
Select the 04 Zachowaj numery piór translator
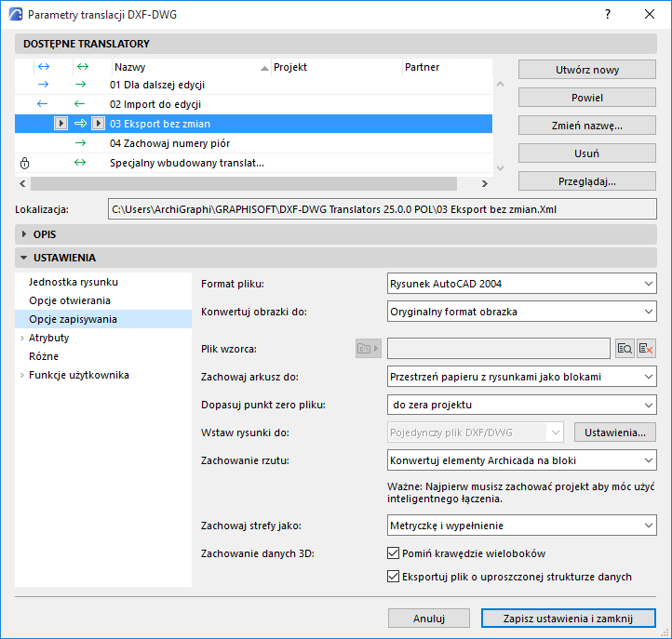(253, 143)
